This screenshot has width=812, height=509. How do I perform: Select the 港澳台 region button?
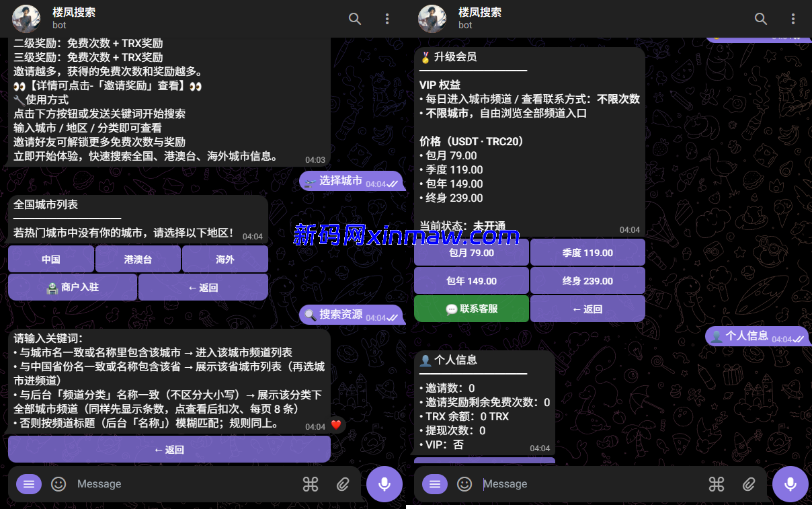click(x=138, y=259)
